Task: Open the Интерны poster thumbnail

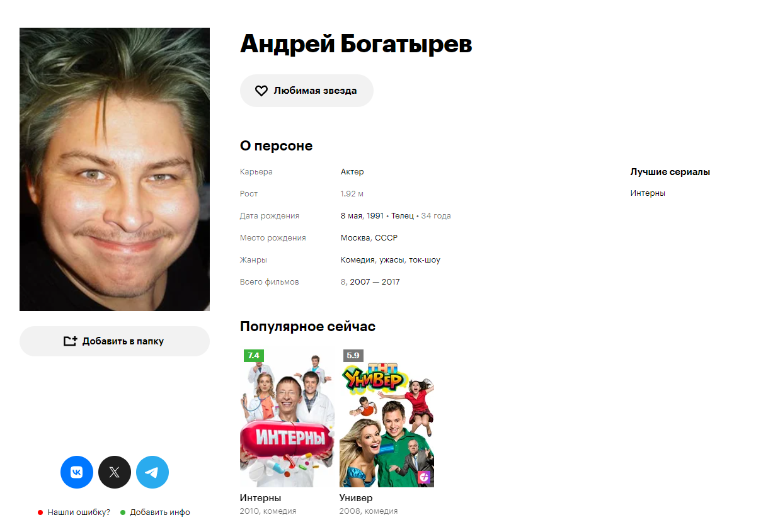Action: click(x=287, y=418)
